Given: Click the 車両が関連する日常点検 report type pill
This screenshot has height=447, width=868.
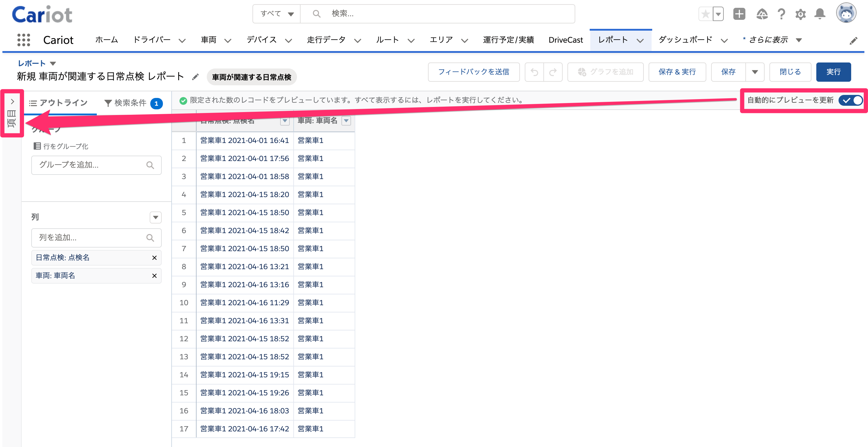Looking at the screenshot, I should tap(251, 77).
